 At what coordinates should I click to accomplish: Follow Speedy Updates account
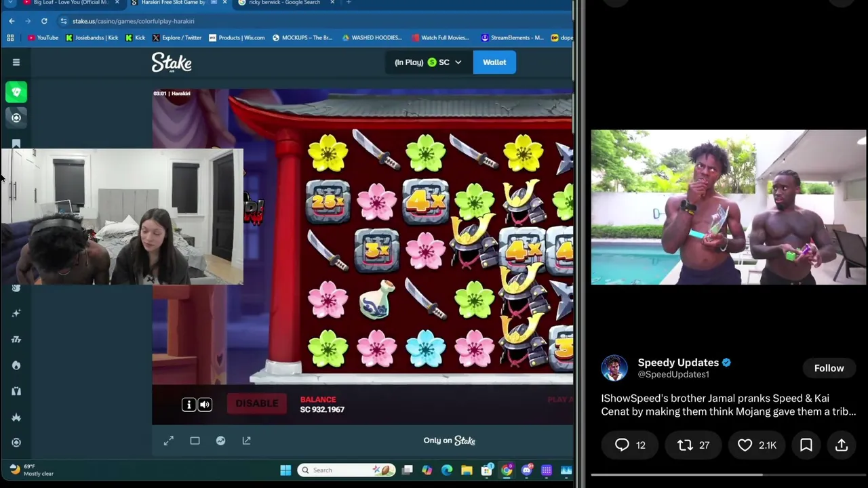(x=829, y=368)
